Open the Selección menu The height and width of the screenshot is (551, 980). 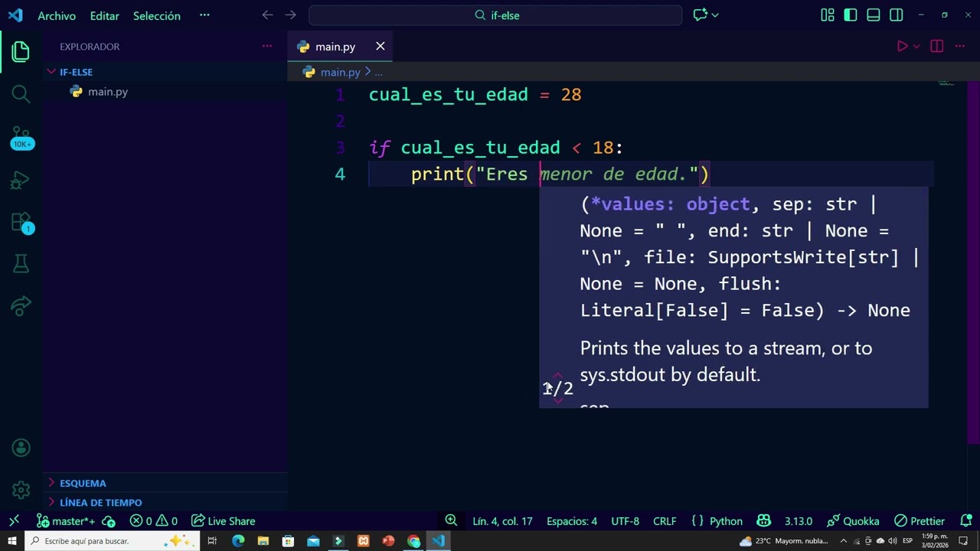(157, 15)
